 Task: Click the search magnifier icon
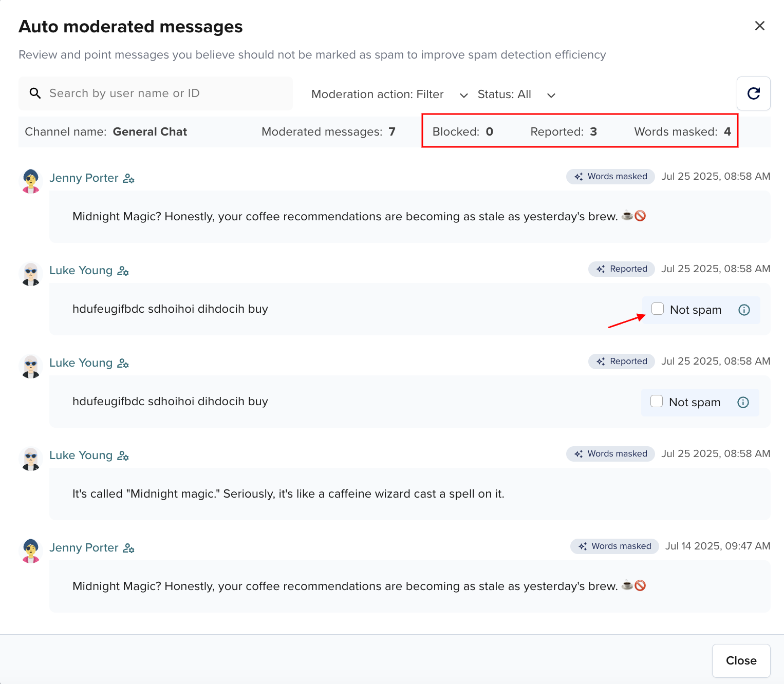click(x=35, y=93)
